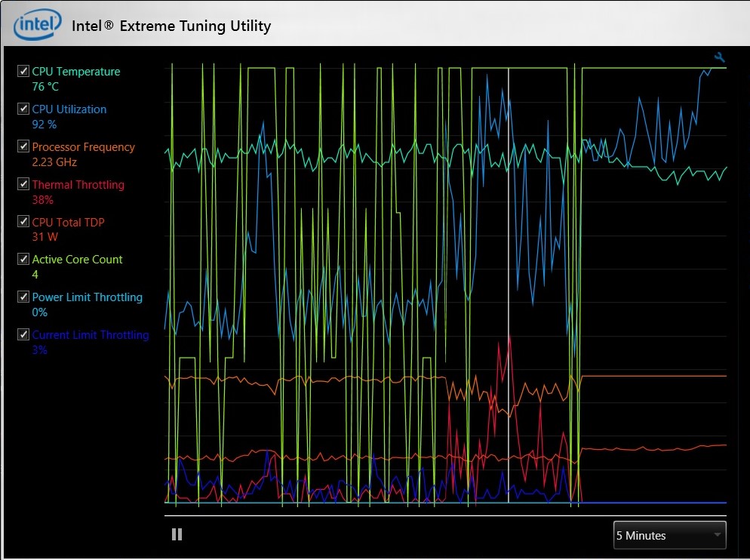The height and width of the screenshot is (560, 750).
Task: Select the Processor Frequency label
Action: [83, 146]
